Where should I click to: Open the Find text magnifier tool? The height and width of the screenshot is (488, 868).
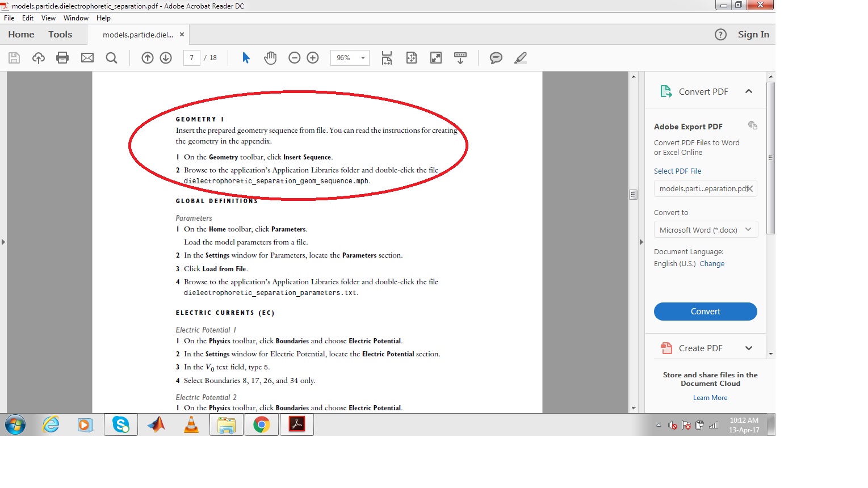[112, 58]
